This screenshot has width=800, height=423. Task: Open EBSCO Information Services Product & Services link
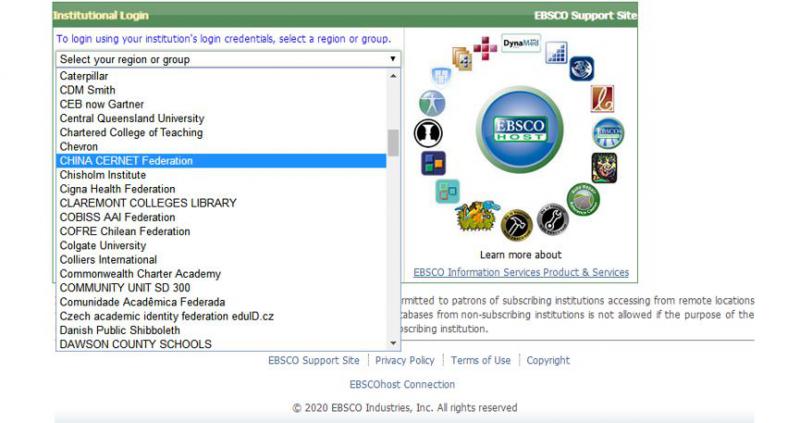(521, 272)
